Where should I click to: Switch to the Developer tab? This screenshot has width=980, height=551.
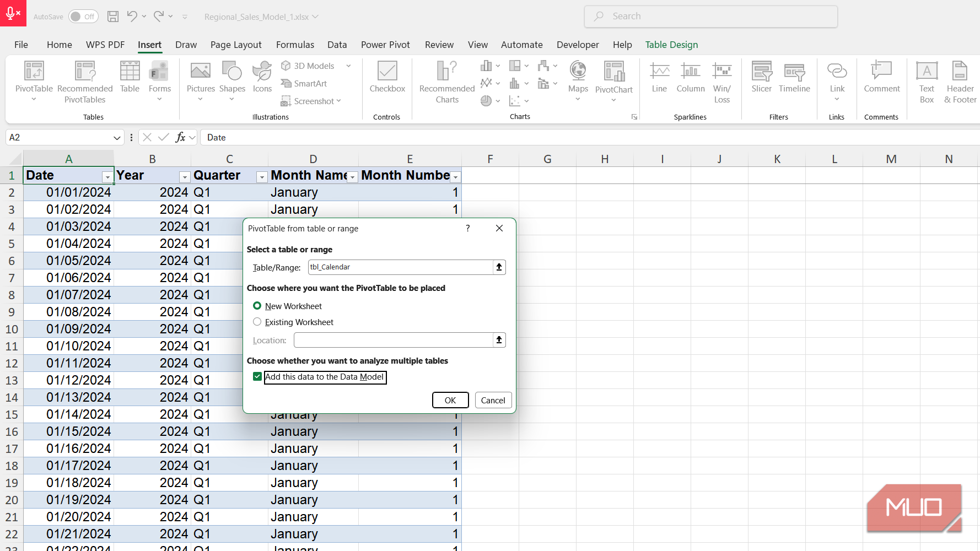pos(578,45)
